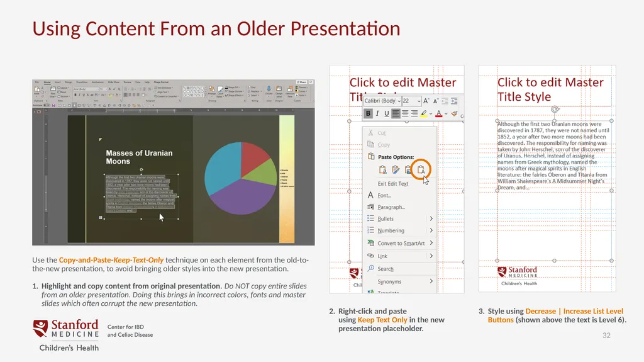Screen dimensions: 644x362
Task: Toggle Align Right in the mini toolbar
Action: tap(414, 113)
